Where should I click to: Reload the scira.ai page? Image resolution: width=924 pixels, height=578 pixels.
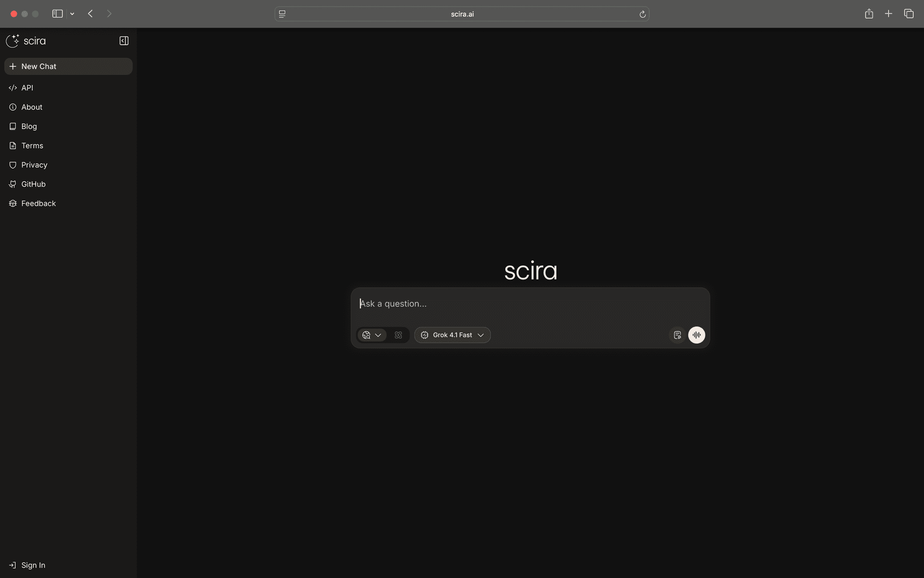[x=642, y=14]
